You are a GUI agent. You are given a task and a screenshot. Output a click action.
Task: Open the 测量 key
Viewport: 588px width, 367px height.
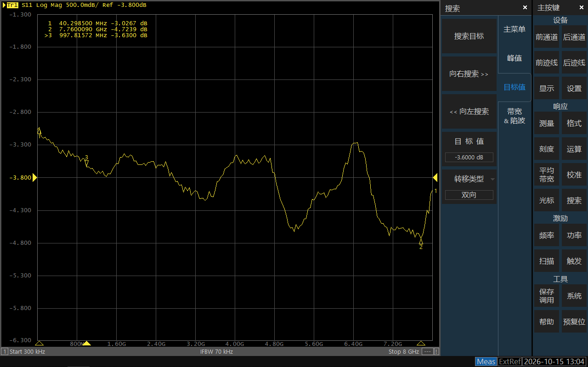[547, 124]
